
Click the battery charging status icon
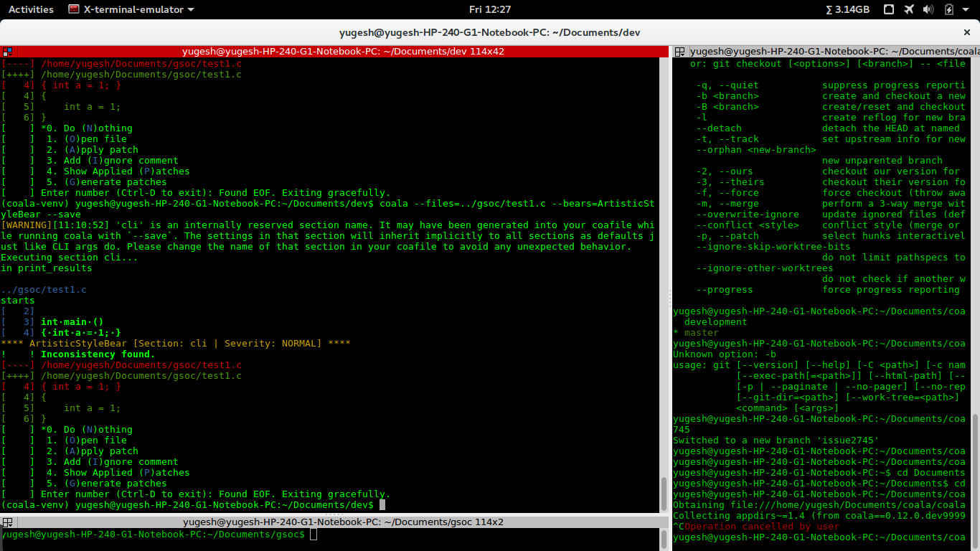pyautogui.click(x=949, y=9)
